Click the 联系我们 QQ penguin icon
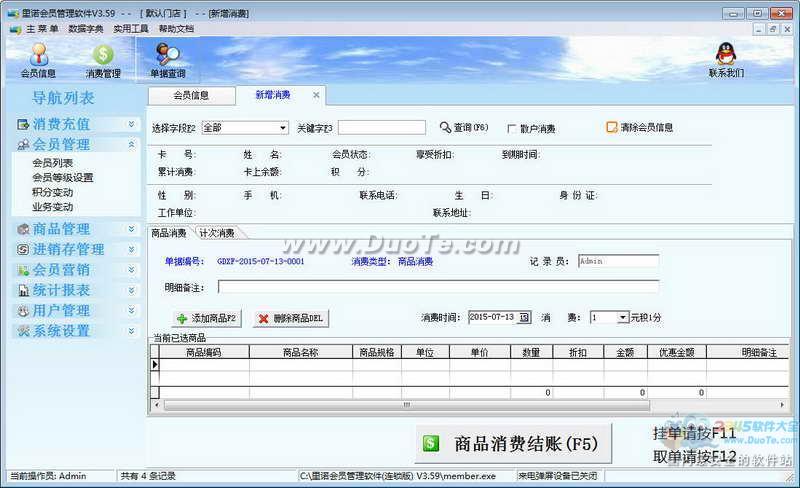Screen dimensions: 800x488 click(726, 54)
